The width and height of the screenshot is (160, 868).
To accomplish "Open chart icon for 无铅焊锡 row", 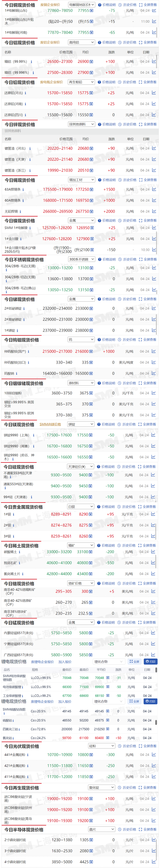I will 154,211.
